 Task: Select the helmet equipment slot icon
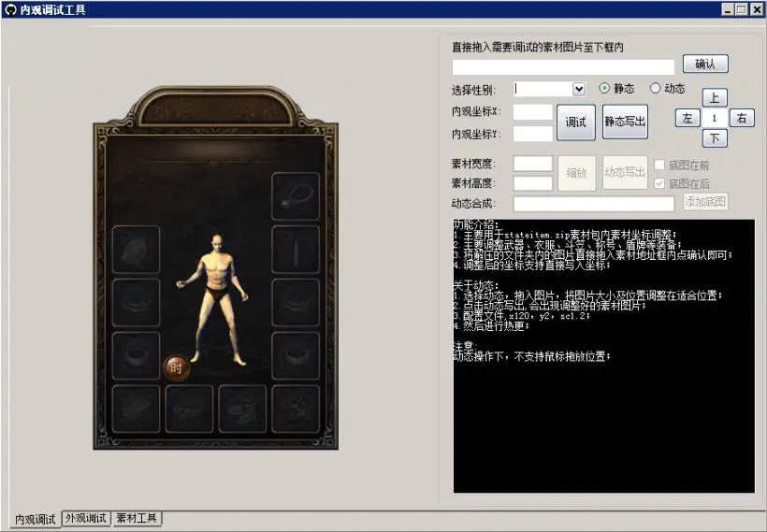[136, 250]
